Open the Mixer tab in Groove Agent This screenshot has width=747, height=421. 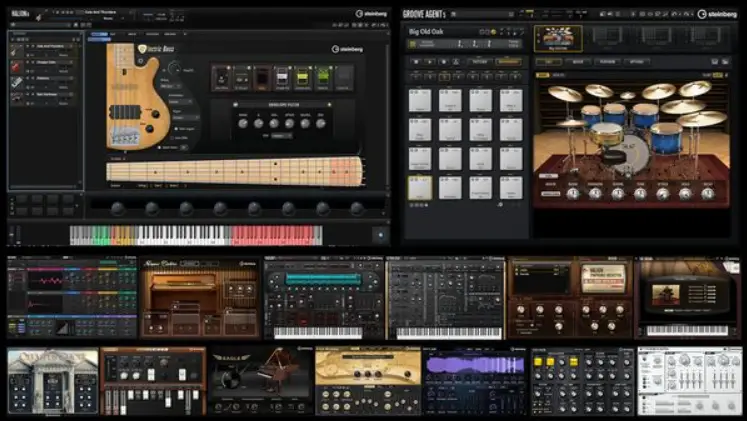click(578, 61)
